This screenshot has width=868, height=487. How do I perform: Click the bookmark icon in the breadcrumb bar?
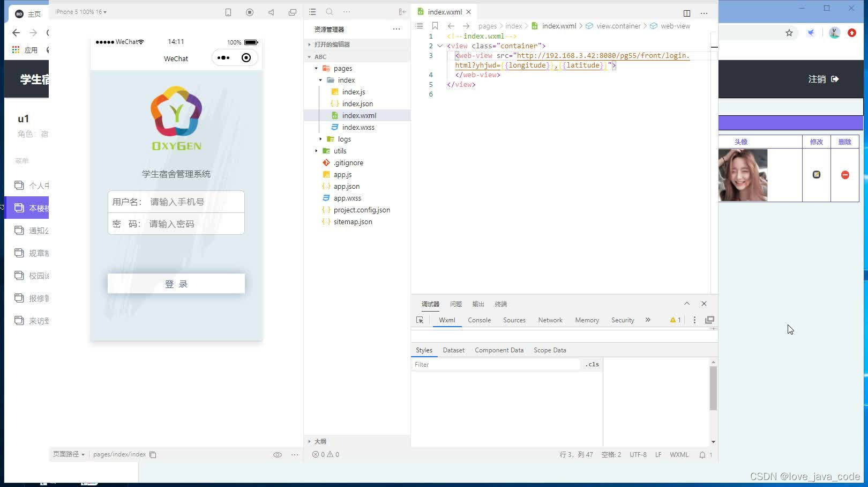(435, 26)
